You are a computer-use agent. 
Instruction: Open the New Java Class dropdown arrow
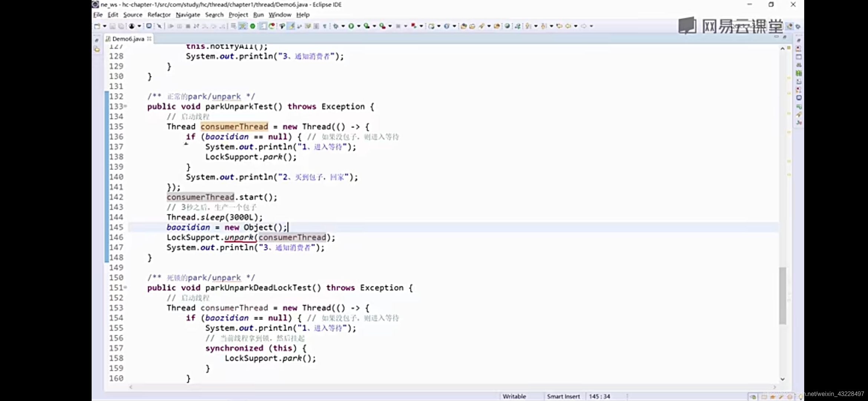(x=454, y=26)
